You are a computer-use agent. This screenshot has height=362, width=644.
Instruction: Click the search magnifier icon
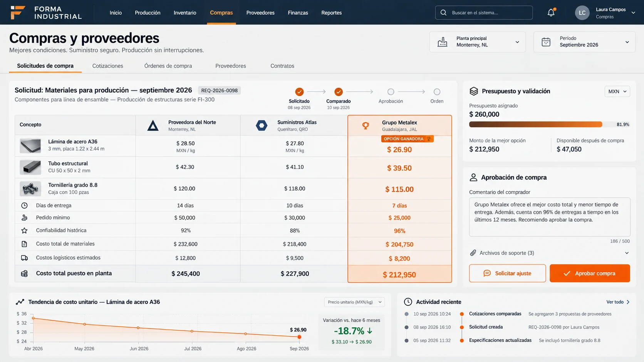[x=443, y=13]
